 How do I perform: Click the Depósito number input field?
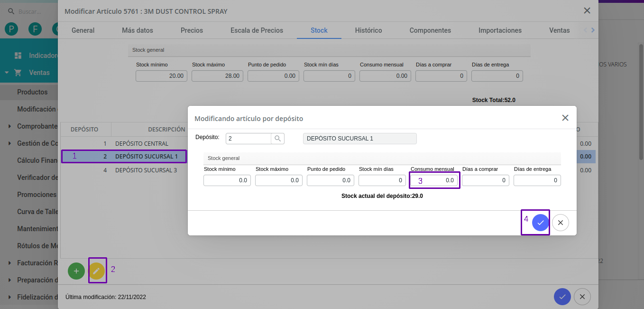pos(248,139)
